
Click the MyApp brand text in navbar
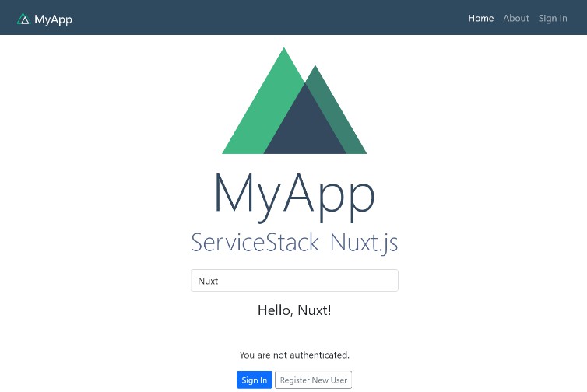[x=53, y=19]
